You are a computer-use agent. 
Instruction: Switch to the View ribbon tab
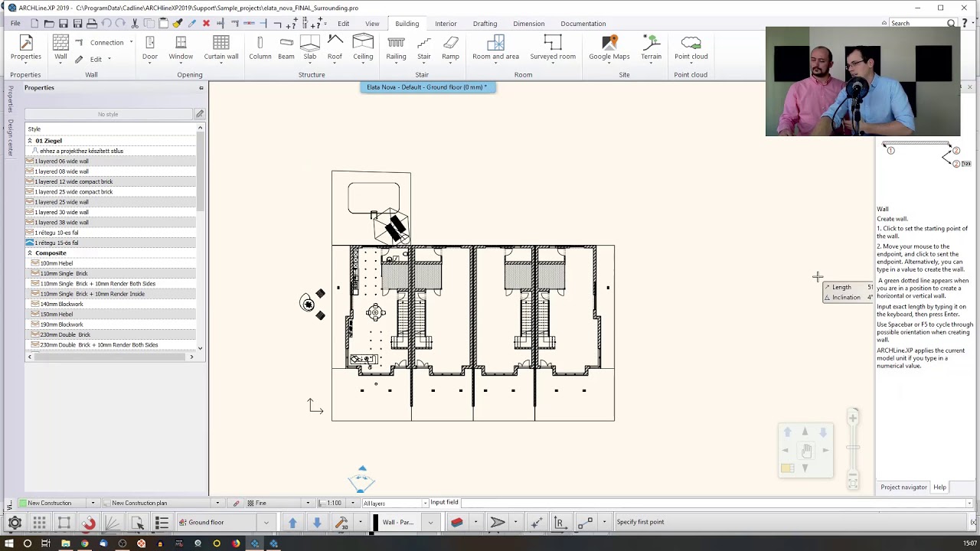point(372,24)
